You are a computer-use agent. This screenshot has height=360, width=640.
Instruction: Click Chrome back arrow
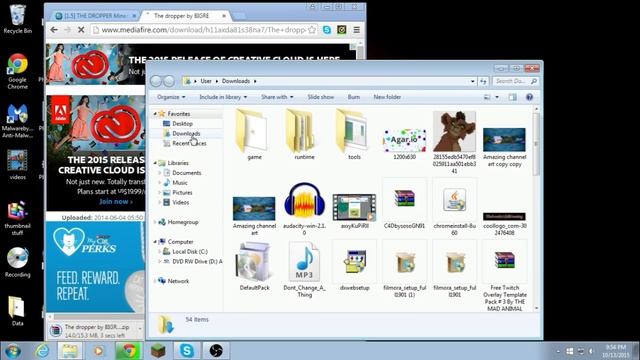[x=54, y=30]
